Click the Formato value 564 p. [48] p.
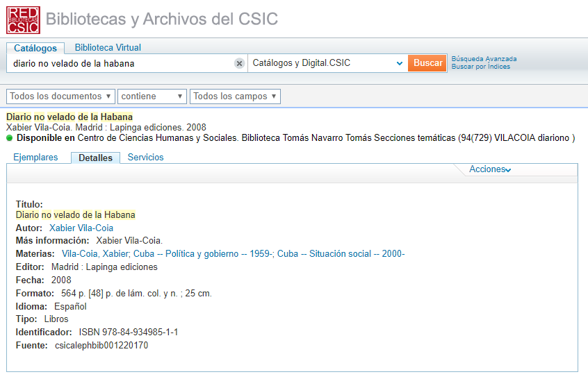 (136, 293)
